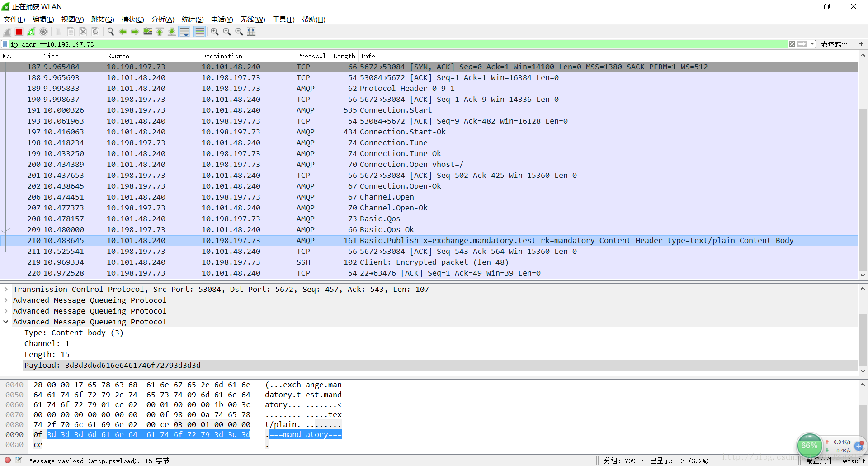
Task: Click the find packet magnifier icon
Action: (110, 32)
